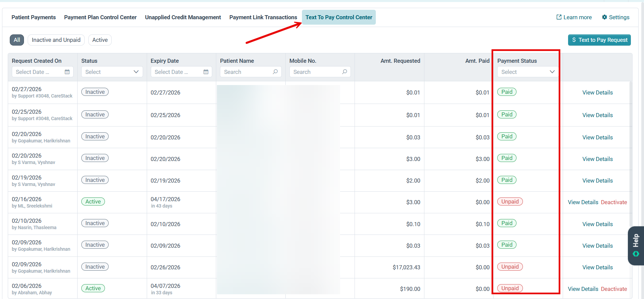Image resolution: width=644 pixels, height=299 pixels.
Task: Open Payment Plan Control Center tab
Action: click(x=100, y=17)
